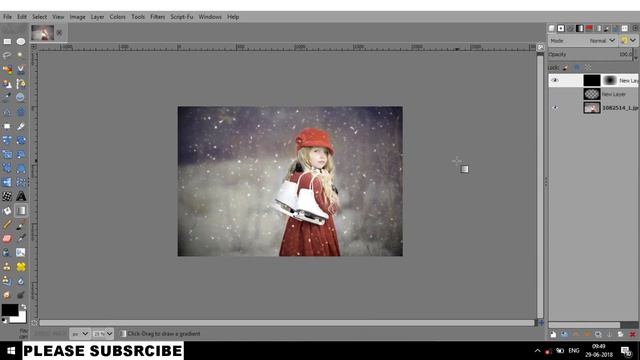Toggle lock position and size for layer

click(577, 68)
